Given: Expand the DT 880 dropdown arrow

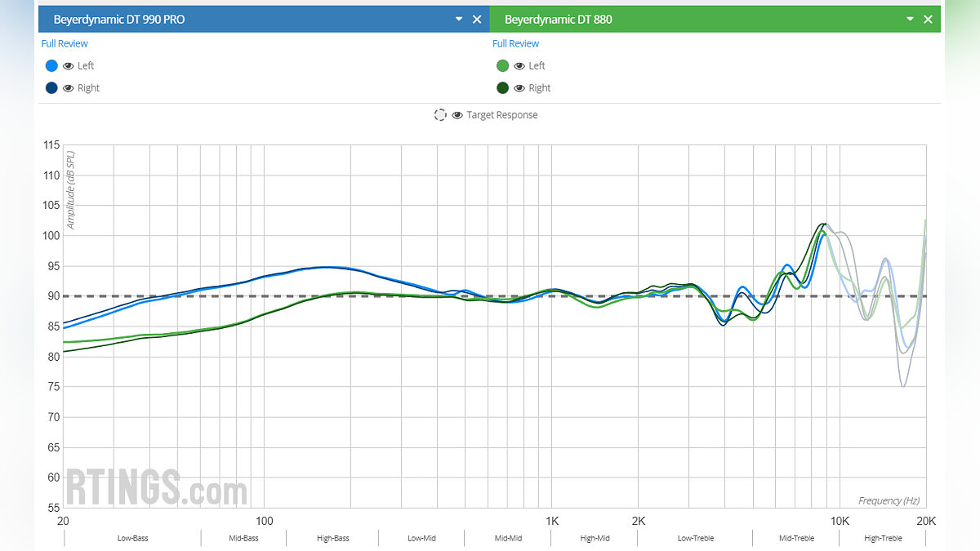Looking at the screenshot, I should [909, 19].
